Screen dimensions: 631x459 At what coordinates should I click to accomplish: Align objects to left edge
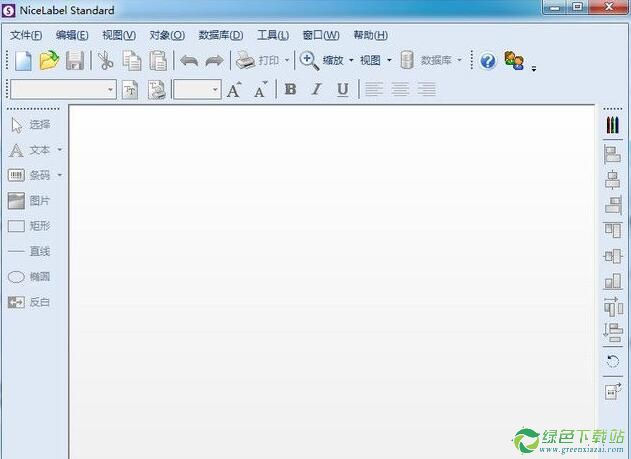(612, 154)
